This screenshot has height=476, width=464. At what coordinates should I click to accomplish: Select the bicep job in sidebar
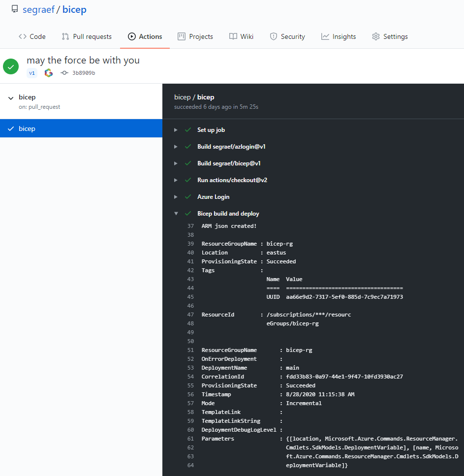(81, 128)
